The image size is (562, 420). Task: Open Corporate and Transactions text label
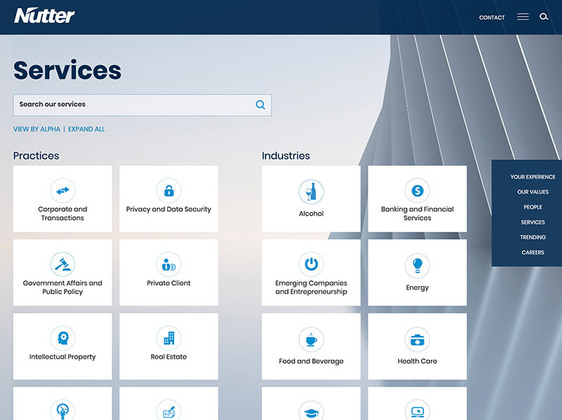[63, 213]
